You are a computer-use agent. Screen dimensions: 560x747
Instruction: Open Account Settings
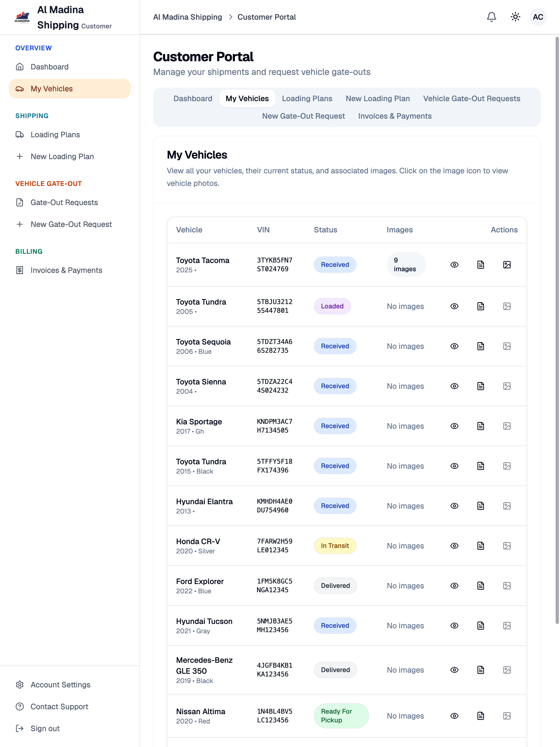(69, 685)
